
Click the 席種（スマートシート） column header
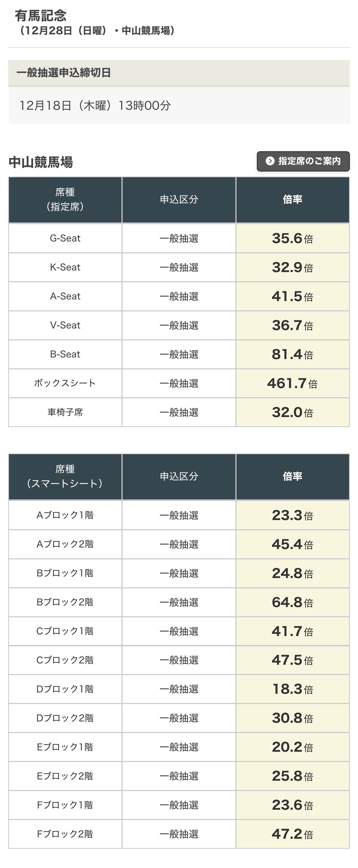pos(65,476)
